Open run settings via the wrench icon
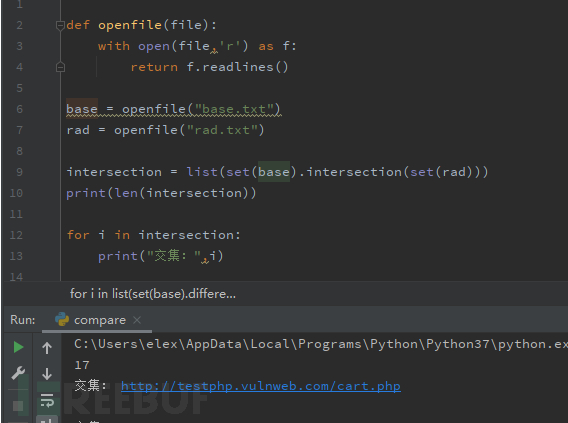568x423 pixels. [x=18, y=373]
